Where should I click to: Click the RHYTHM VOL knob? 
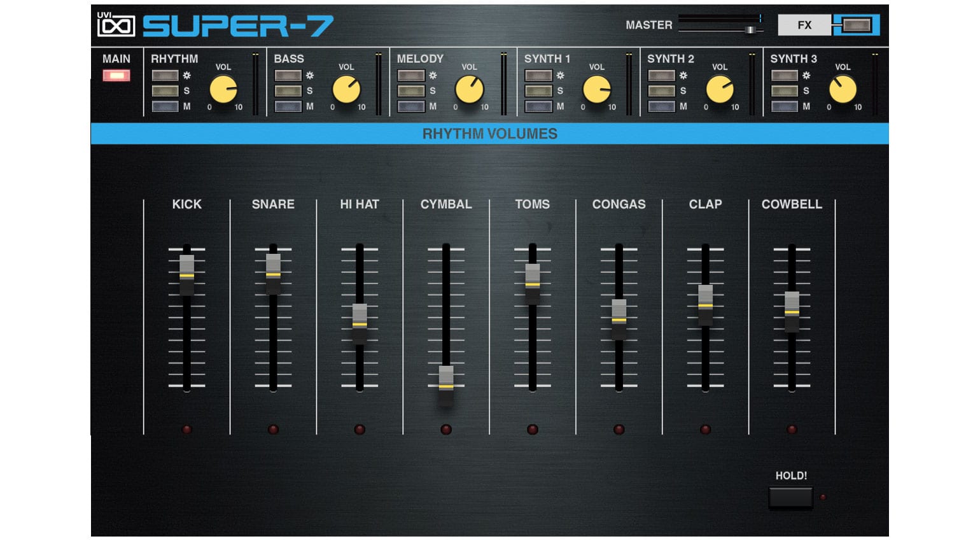(x=223, y=90)
